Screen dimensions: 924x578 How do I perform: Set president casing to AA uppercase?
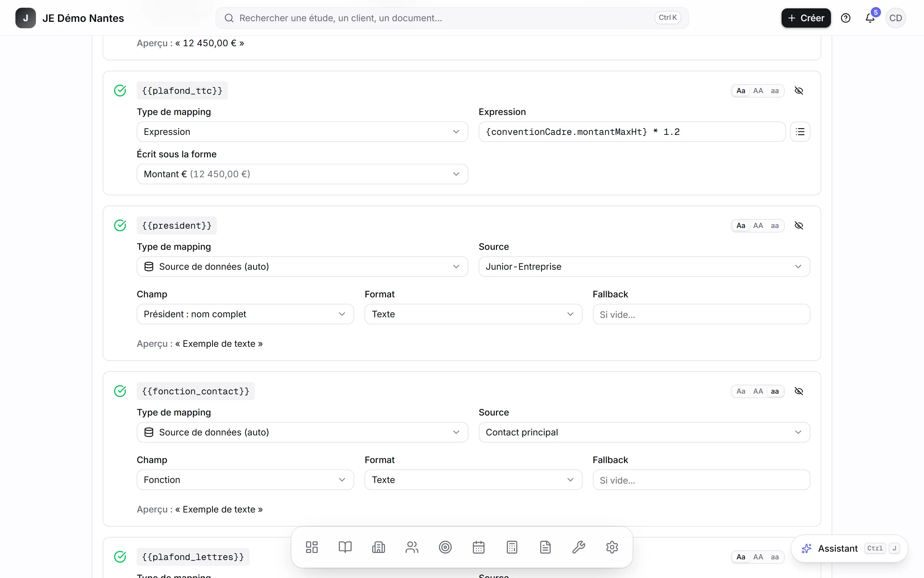point(758,225)
